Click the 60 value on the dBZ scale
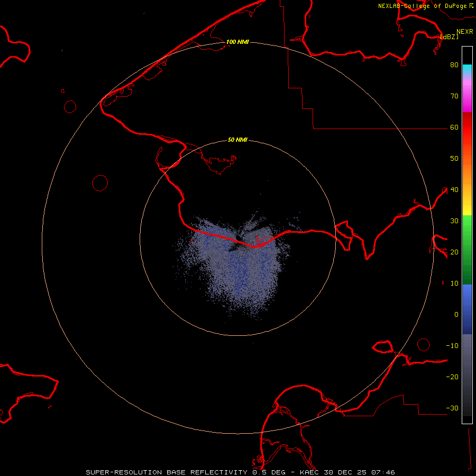 454,127
